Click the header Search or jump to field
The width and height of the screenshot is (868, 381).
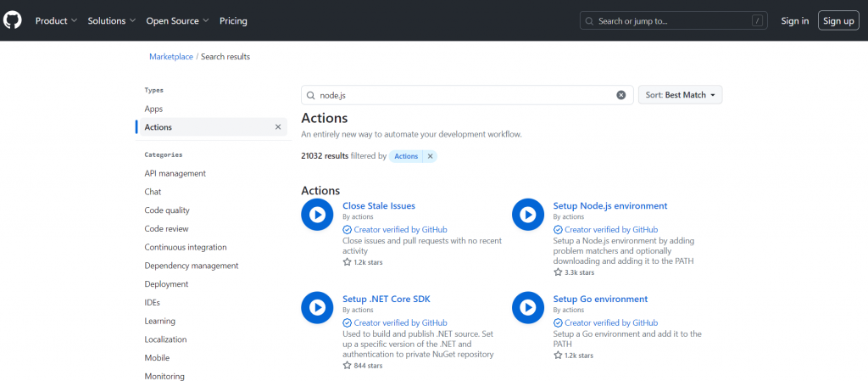(674, 21)
